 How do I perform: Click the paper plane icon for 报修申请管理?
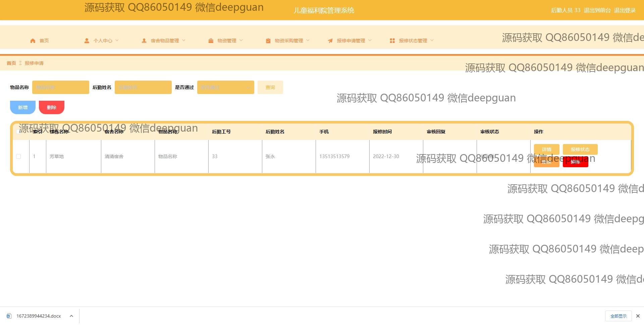pos(330,41)
